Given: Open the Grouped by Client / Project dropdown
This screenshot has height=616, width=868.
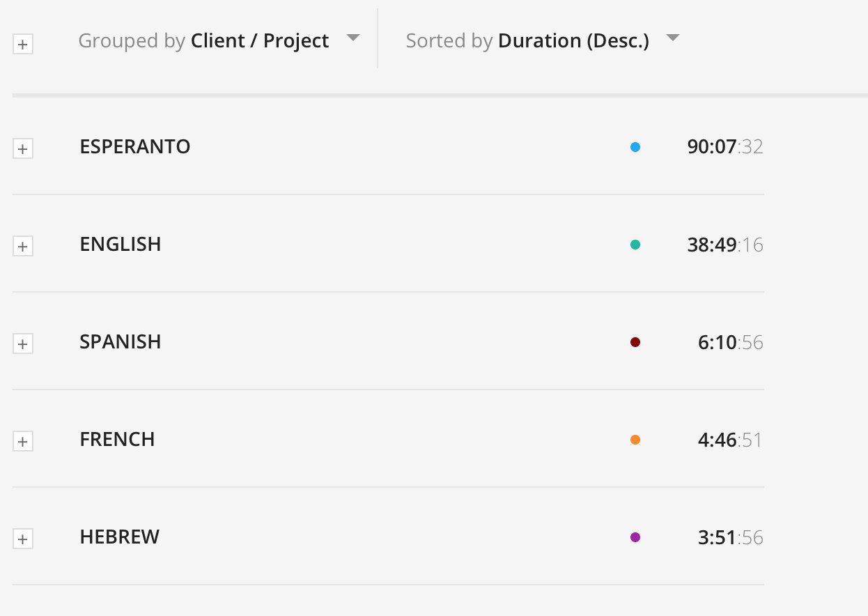Looking at the screenshot, I should pyautogui.click(x=218, y=41).
